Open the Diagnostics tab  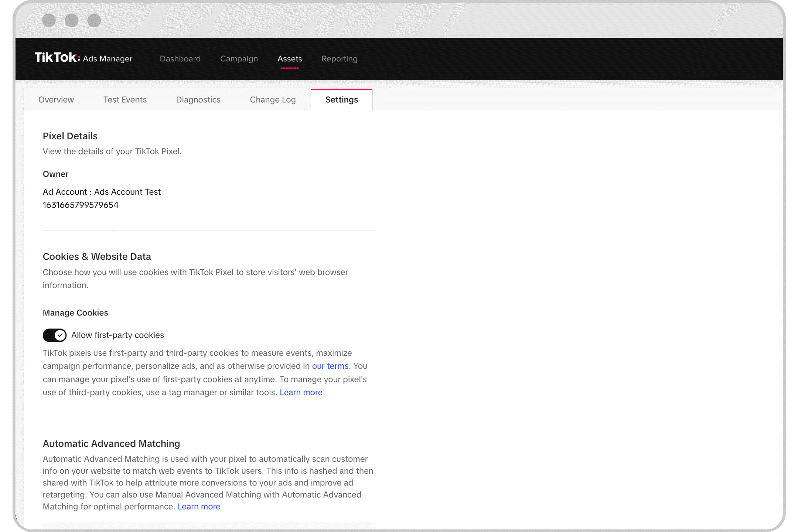click(198, 99)
